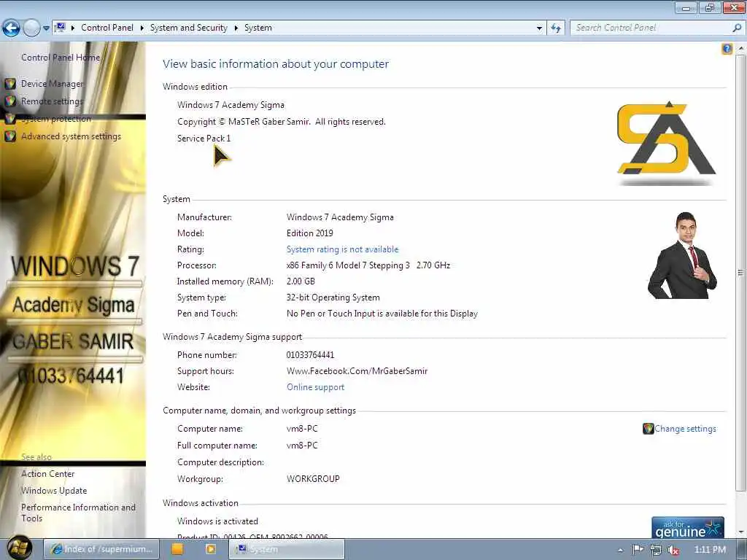Open Windows Update link

tap(54, 491)
